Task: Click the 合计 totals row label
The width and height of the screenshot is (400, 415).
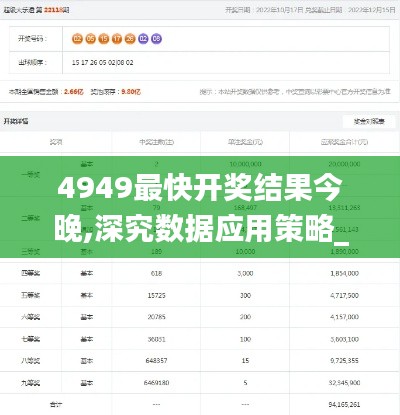Action: click(x=56, y=404)
